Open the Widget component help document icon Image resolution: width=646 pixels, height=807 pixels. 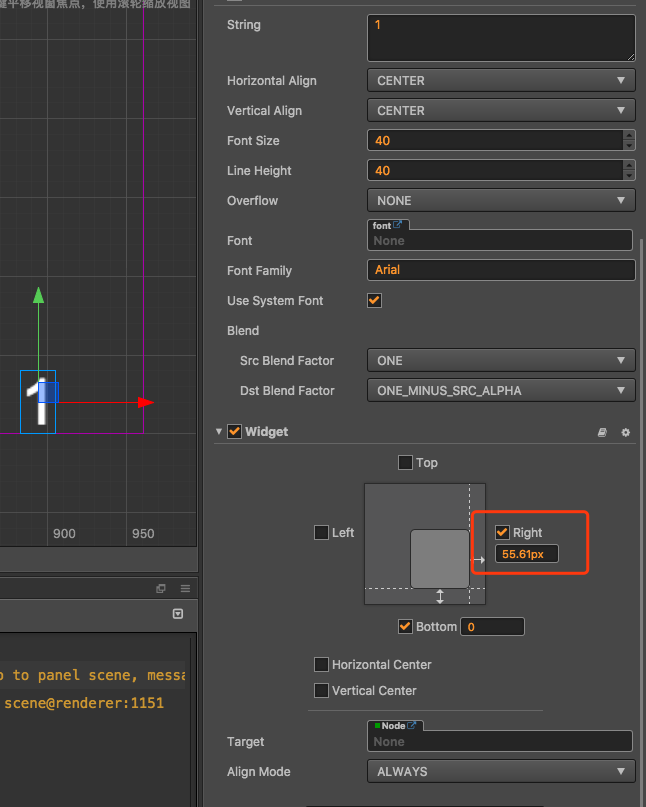point(602,432)
